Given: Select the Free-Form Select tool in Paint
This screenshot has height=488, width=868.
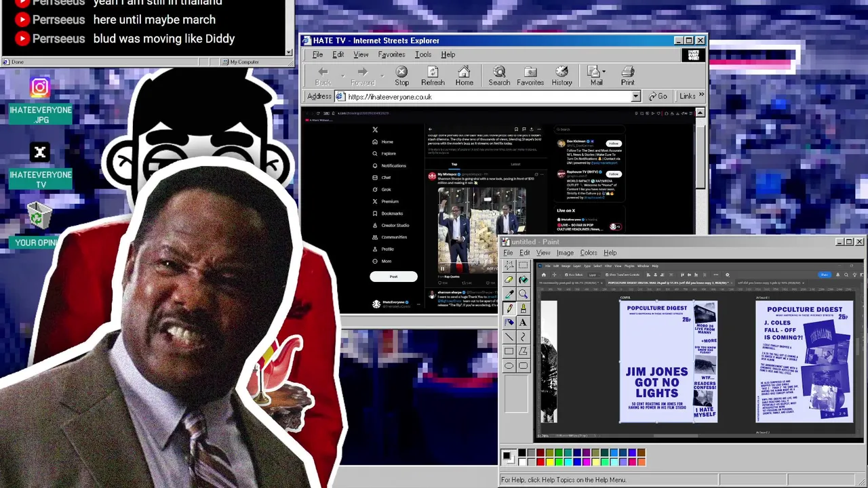Looking at the screenshot, I should 509,265.
